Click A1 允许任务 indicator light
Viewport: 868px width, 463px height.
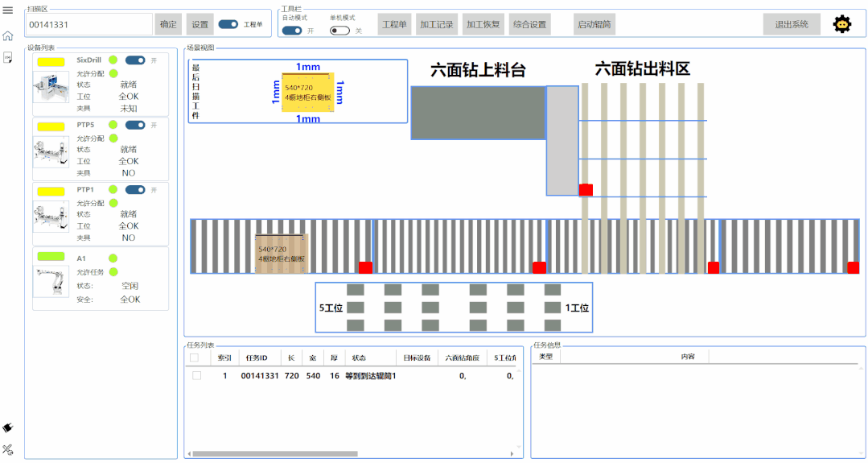pyautogui.click(x=113, y=272)
